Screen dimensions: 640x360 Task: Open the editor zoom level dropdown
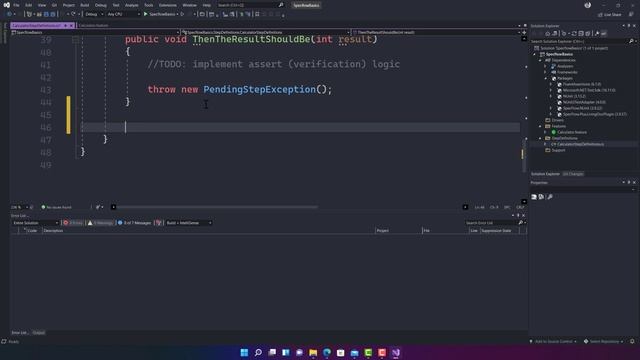pyautogui.click(x=20, y=207)
